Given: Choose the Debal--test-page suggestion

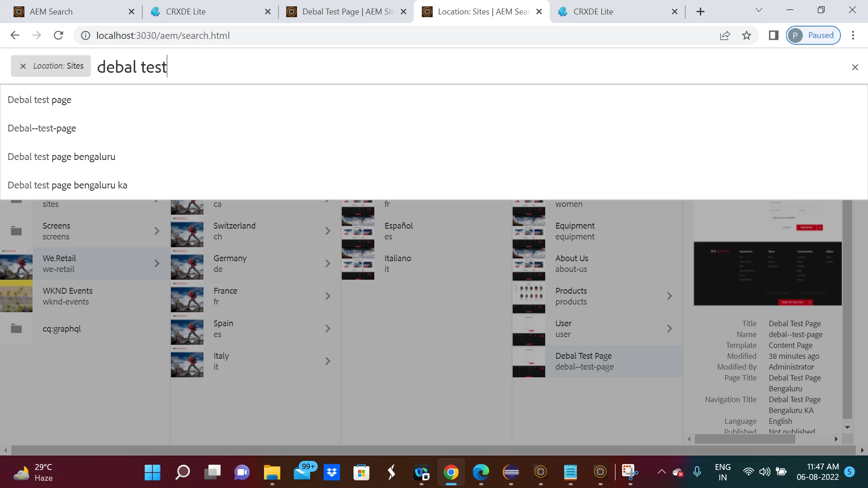Looking at the screenshot, I should tap(42, 128).
